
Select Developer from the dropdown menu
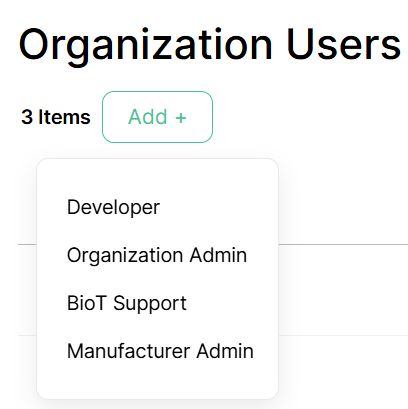tap(113, 207)
